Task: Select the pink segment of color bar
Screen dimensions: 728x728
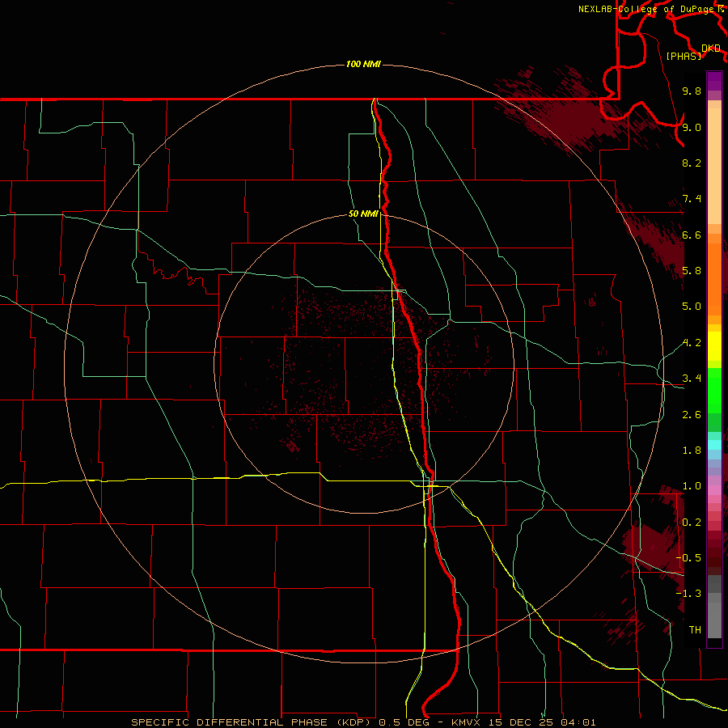Action: (x=714, y=490)
